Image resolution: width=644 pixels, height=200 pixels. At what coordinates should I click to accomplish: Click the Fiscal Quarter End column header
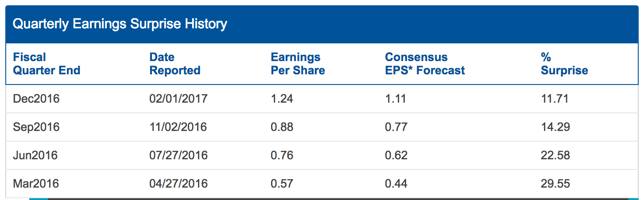coord(47,64)
